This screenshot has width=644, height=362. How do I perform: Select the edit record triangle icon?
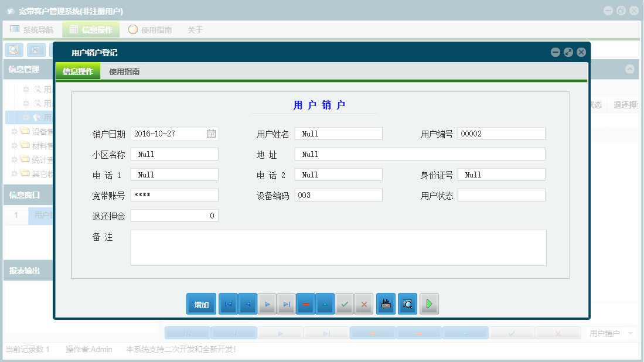coord(325,303)
